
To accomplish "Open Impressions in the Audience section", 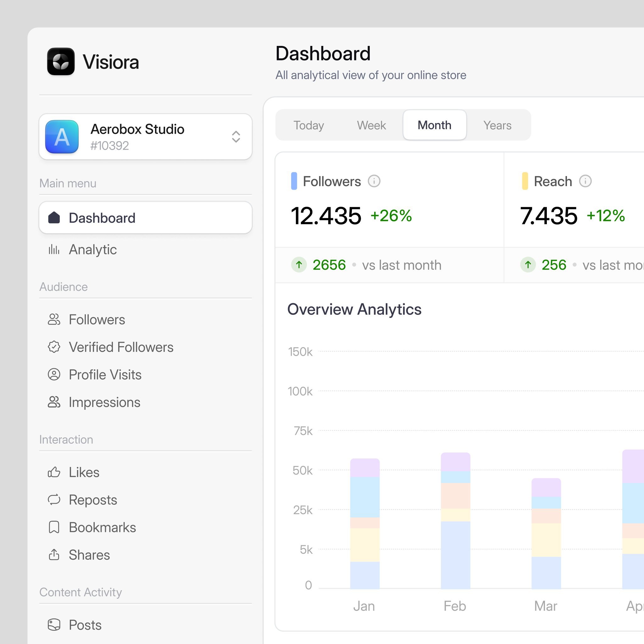I will [x=104, y=402].
